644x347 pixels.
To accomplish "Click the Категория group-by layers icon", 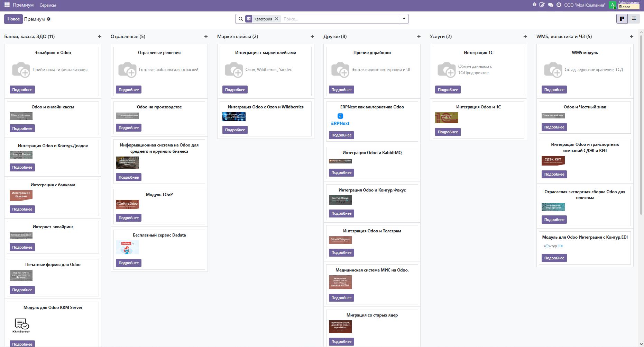I will 249,19.
